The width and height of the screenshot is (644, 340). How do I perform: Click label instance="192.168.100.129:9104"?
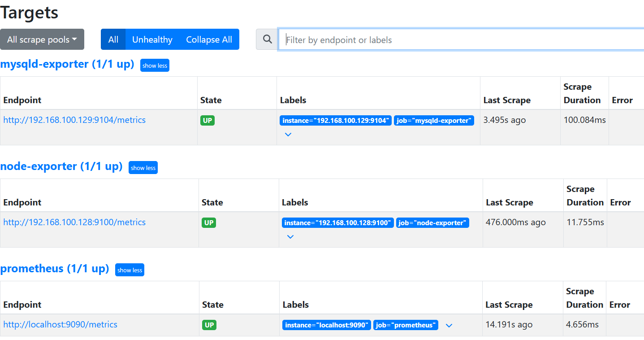click(x=336, y=120)
